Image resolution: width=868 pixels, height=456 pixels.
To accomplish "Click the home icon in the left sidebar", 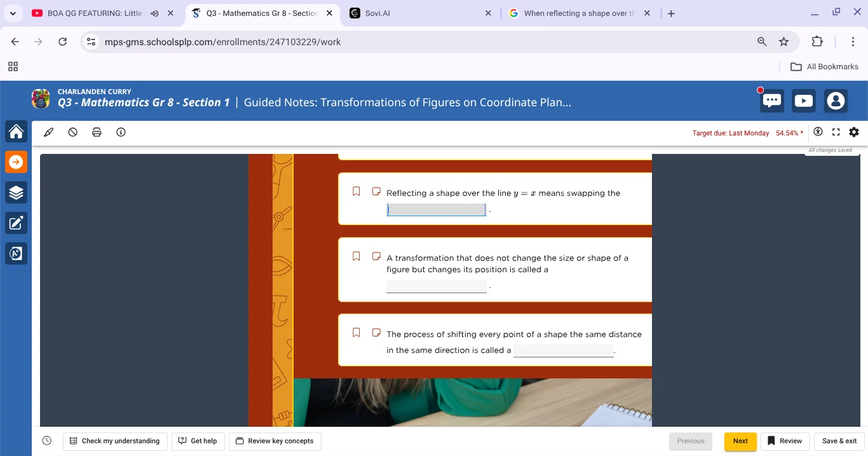I will [17, 132].
